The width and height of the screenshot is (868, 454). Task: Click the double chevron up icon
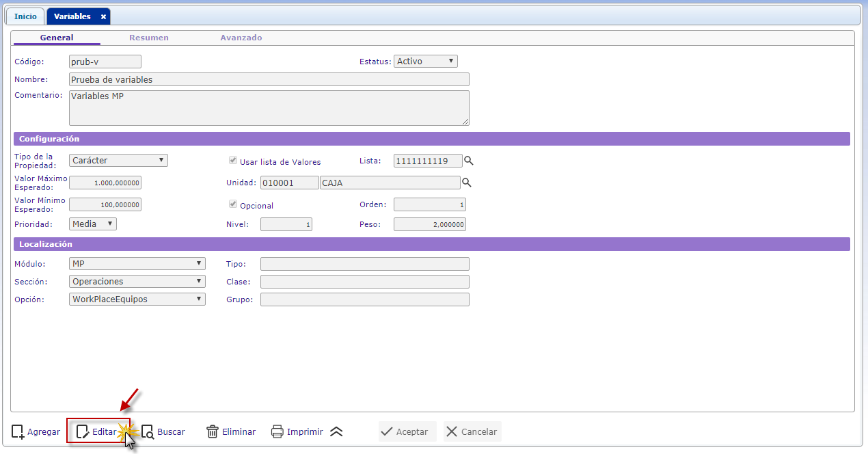336,431
